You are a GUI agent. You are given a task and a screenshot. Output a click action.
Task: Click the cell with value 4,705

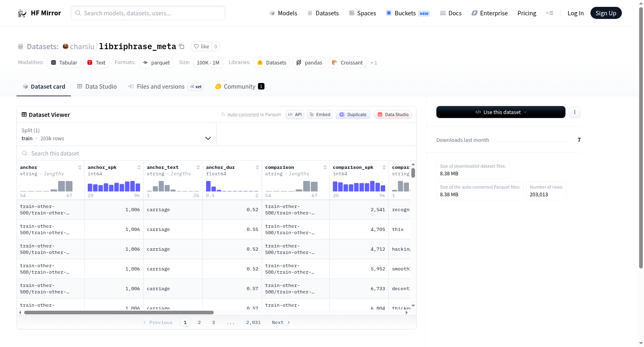pos(359,229)
